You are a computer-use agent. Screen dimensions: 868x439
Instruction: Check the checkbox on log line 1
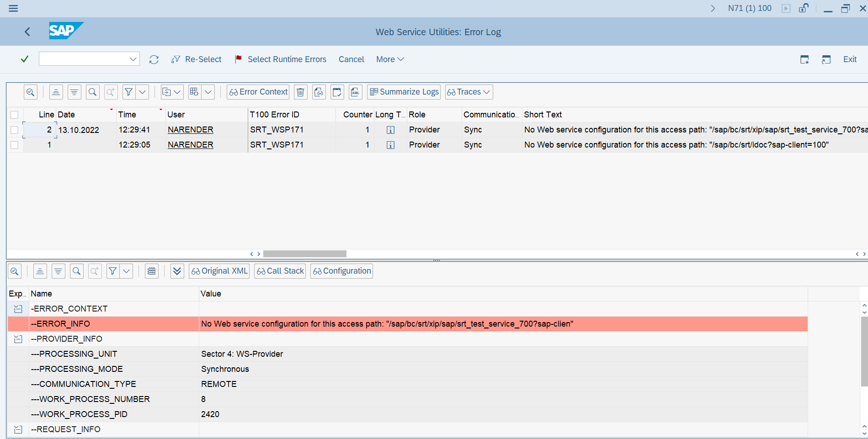tap(14, 145)
